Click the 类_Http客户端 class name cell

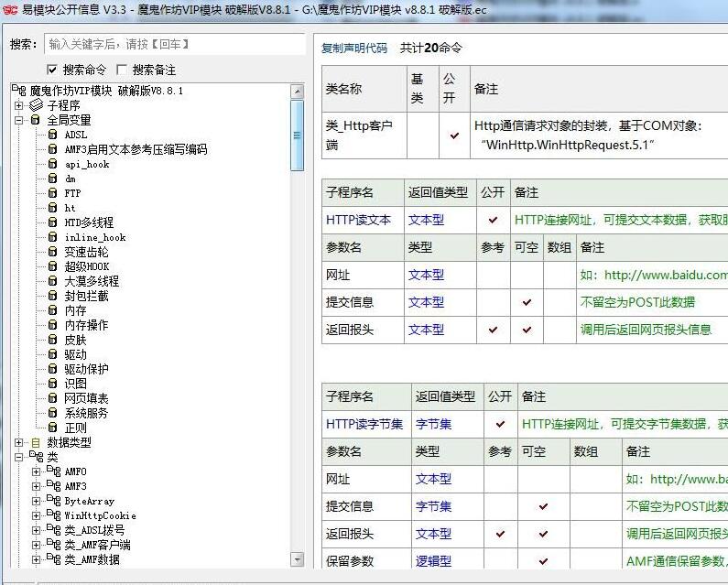click(x=364, y=135)
